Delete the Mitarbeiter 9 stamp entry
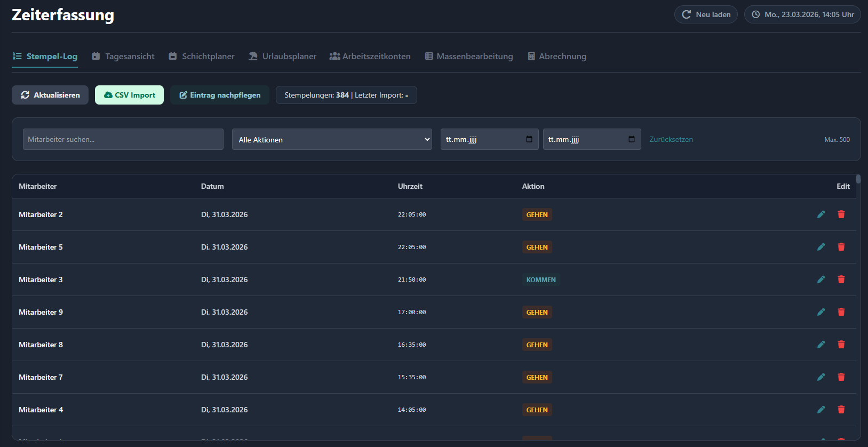Screen dimensions: 868x447 tap(841, 312)
